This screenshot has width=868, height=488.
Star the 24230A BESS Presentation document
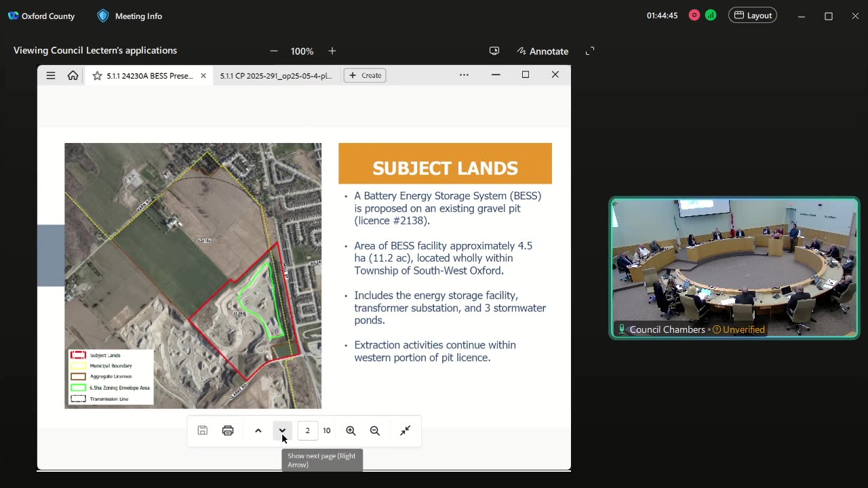point(97,76)
